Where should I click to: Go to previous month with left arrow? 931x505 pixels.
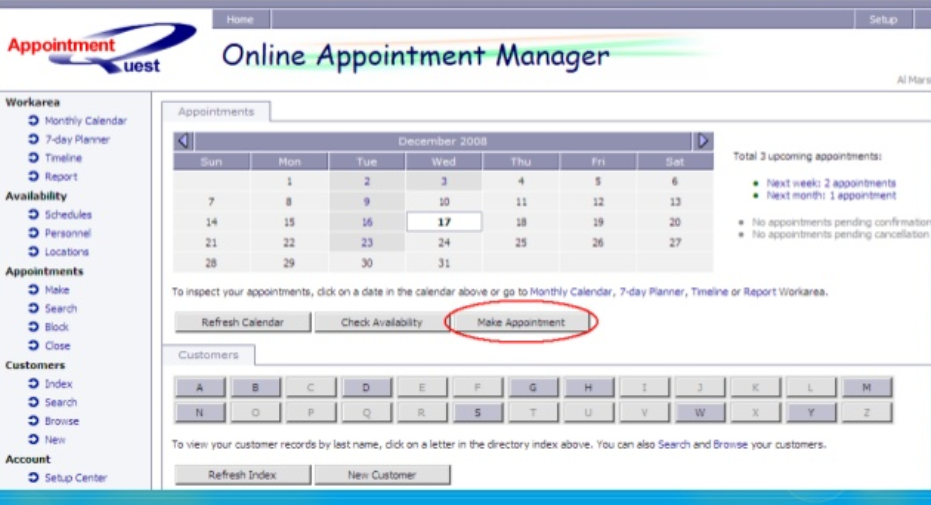pyautogui.click(x=183, y=141)
